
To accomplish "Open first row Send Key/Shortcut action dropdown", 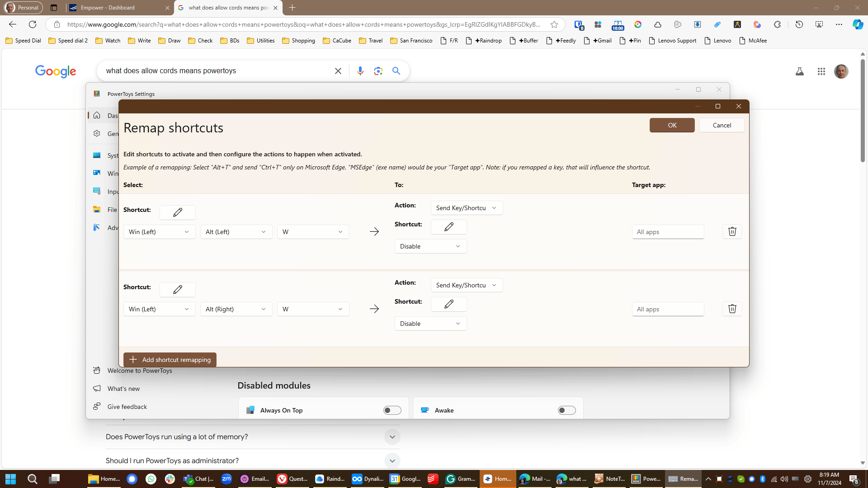I will [x=466, y=208].
